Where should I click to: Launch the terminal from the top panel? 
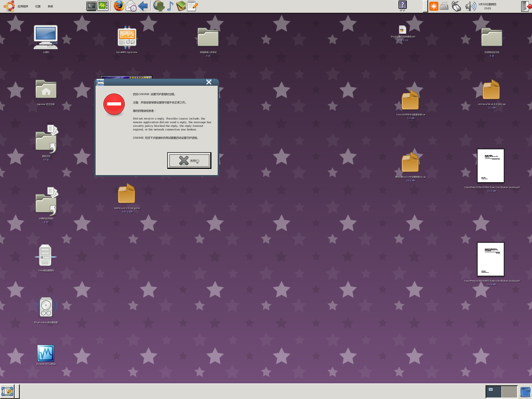(x=91, y=6)
